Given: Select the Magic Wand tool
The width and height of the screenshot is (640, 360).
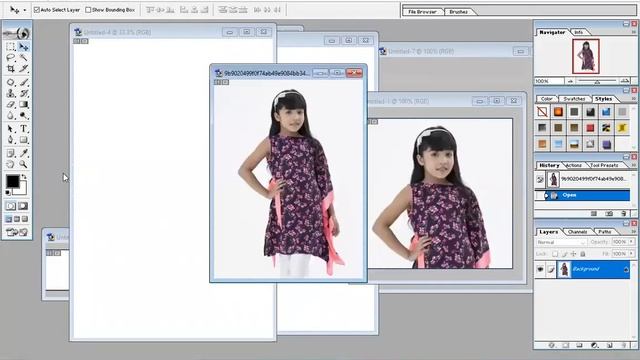Looking at the screenshot, I should coord(24,58).
